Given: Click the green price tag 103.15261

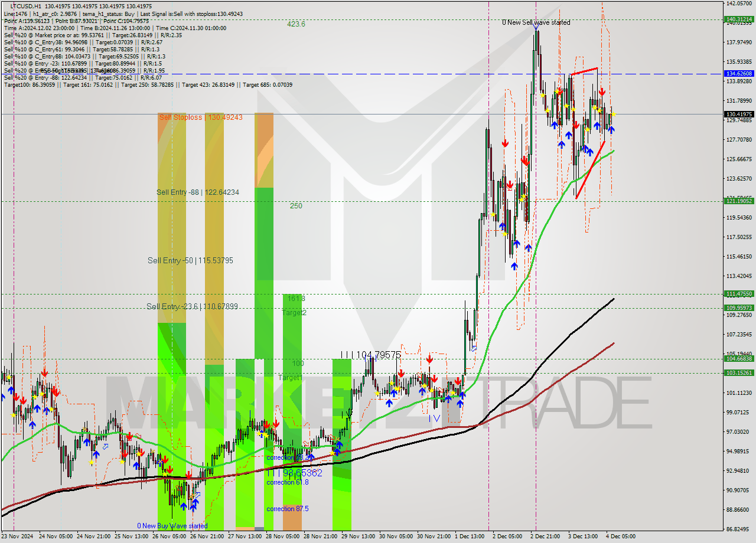Looking at the screenshot, I should pos(739,373).
